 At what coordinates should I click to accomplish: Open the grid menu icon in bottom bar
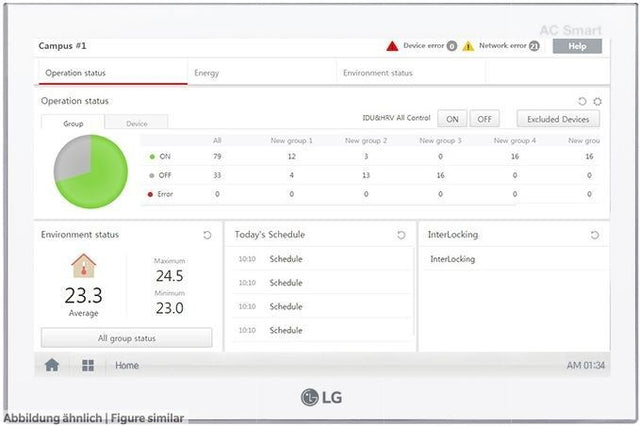coord(88,365)
